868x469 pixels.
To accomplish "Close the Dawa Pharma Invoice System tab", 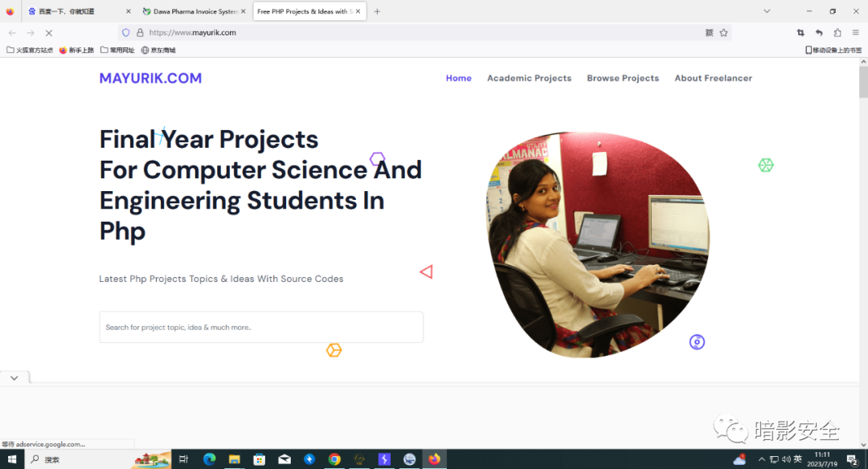I will [243, 11].
